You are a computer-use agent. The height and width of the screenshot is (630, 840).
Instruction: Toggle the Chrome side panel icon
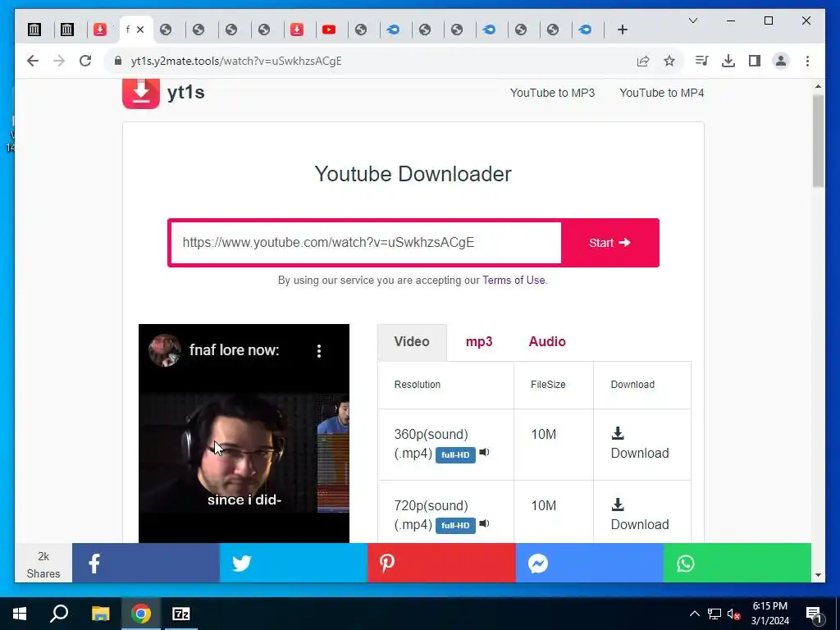(755, 61)
